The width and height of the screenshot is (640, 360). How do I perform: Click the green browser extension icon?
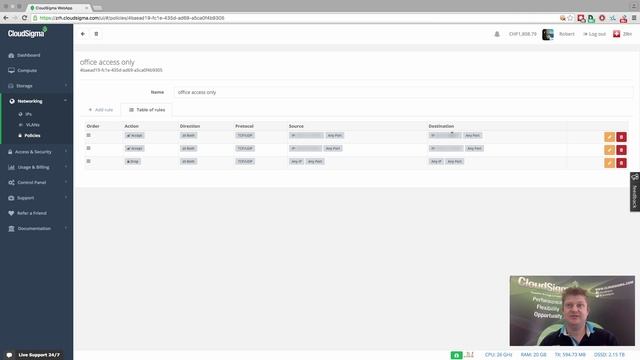(x=591, y=18)
